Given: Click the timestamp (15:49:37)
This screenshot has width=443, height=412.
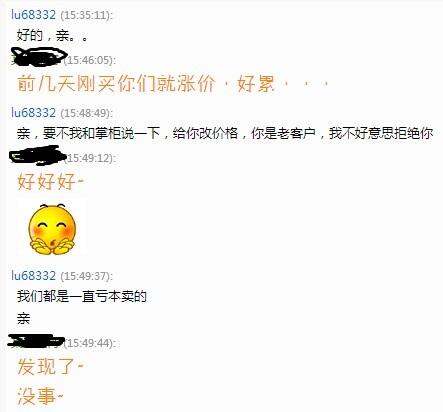Looking at the screenshot, I should [x=87, y=276].
